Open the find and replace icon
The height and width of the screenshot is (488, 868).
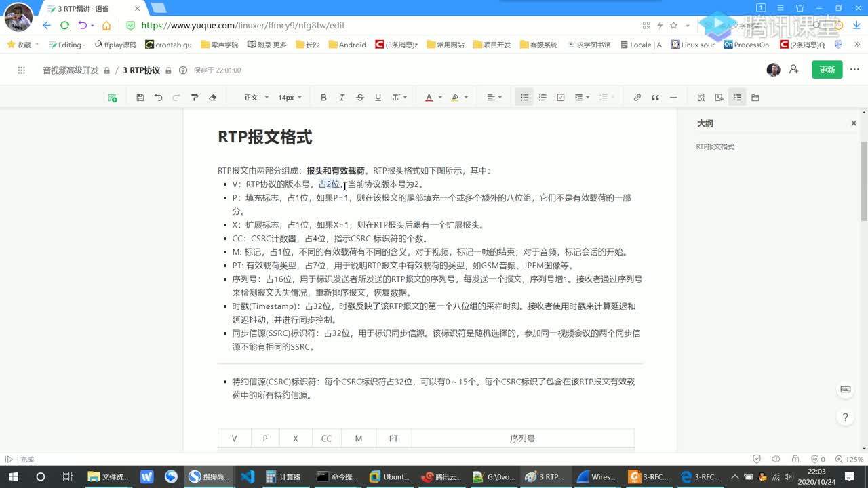(701, 98)
